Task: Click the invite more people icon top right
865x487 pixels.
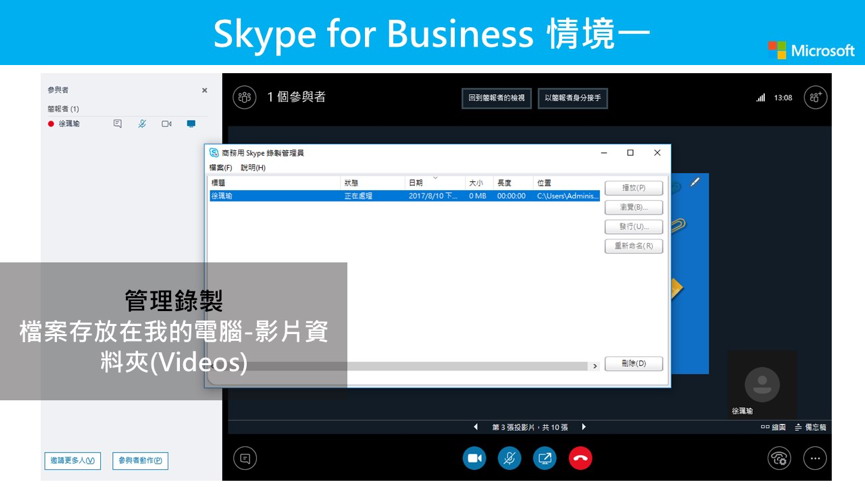Action: (815, 98)
